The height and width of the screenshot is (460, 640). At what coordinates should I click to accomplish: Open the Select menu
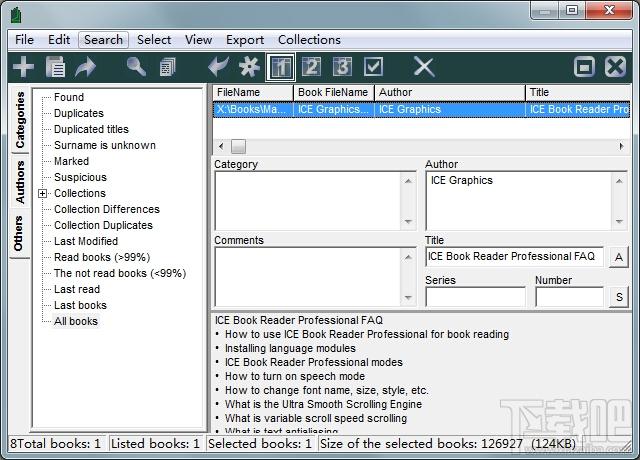154,40
